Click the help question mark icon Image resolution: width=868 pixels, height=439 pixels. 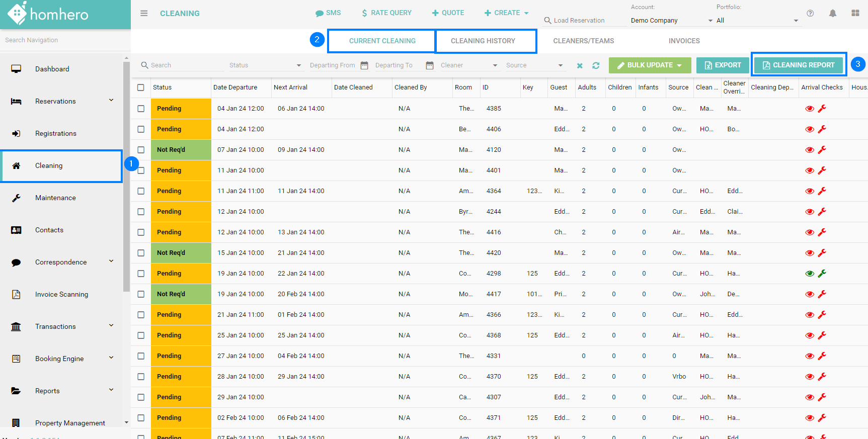(810, 14)
